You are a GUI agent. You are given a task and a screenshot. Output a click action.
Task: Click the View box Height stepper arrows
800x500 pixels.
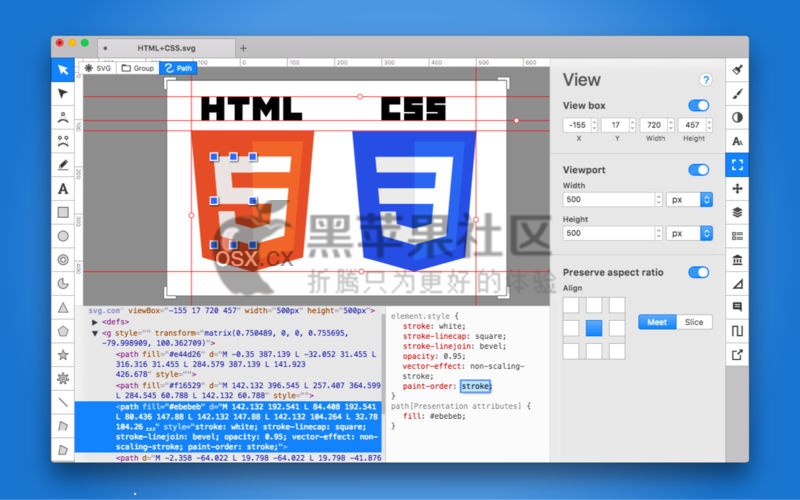tap(709, 125)
